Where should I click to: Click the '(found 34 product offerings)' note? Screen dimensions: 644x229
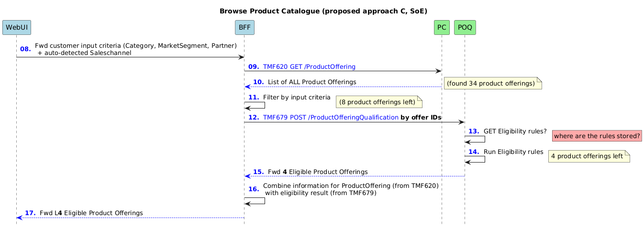pyautogui.click(x=492, y=83)
